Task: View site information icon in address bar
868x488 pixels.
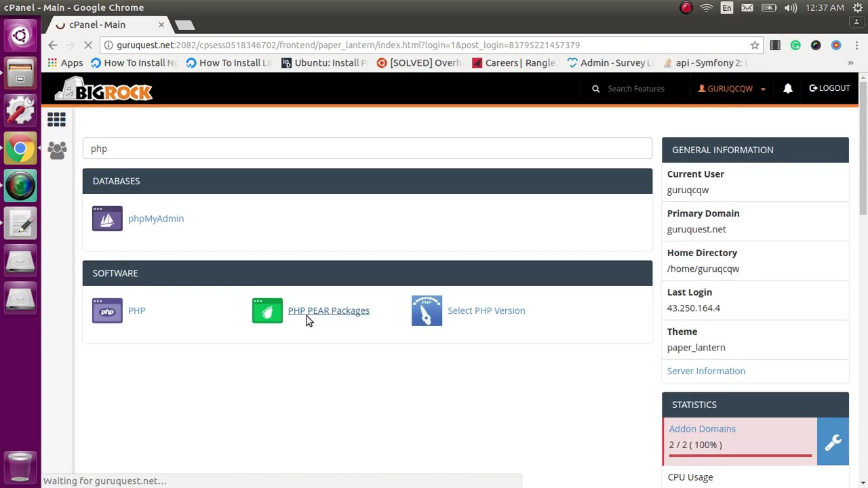Action: 108,45
